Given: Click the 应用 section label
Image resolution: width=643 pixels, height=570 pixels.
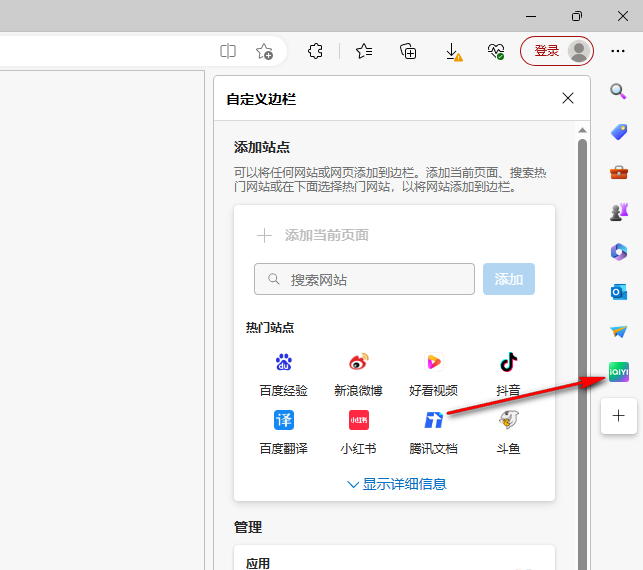Looking at the screenshot, I should click(x=258, y=563).
